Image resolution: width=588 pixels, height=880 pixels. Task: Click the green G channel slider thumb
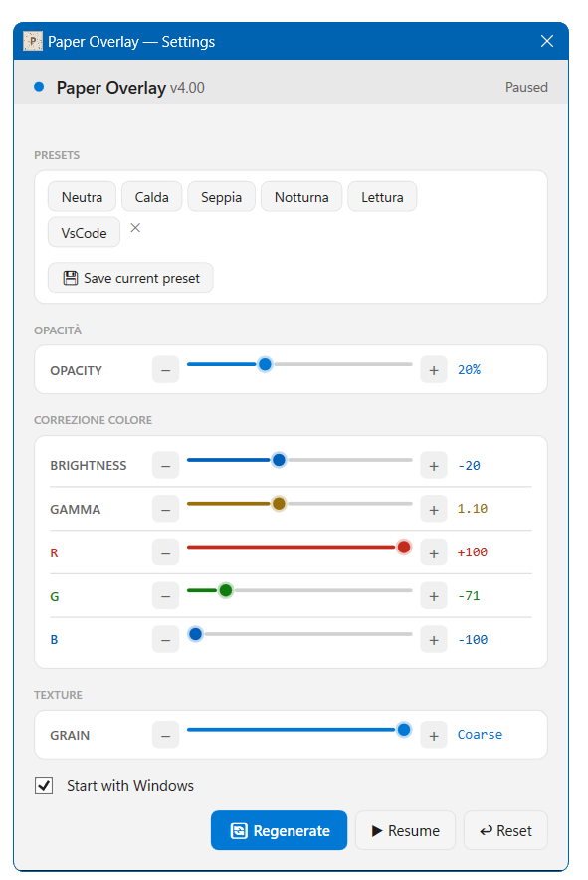coord(226,590)
